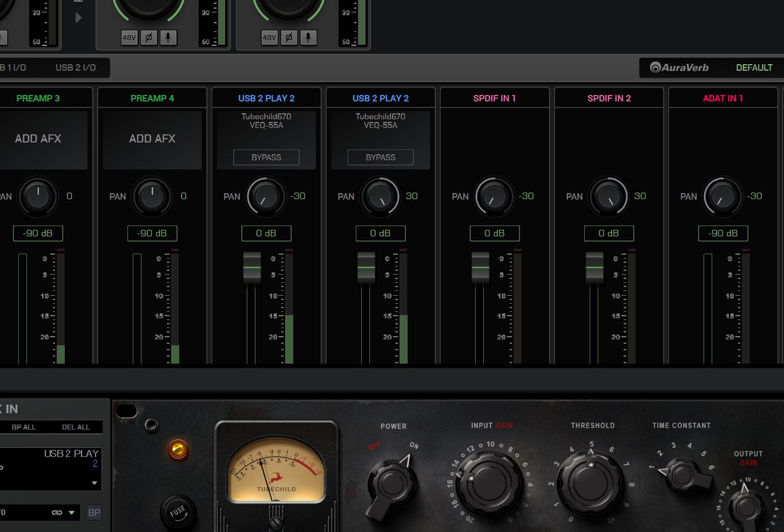784x532 pixels.
Task: Select the SPDIF IN 1 channel header
Action: tap(495, 98)
